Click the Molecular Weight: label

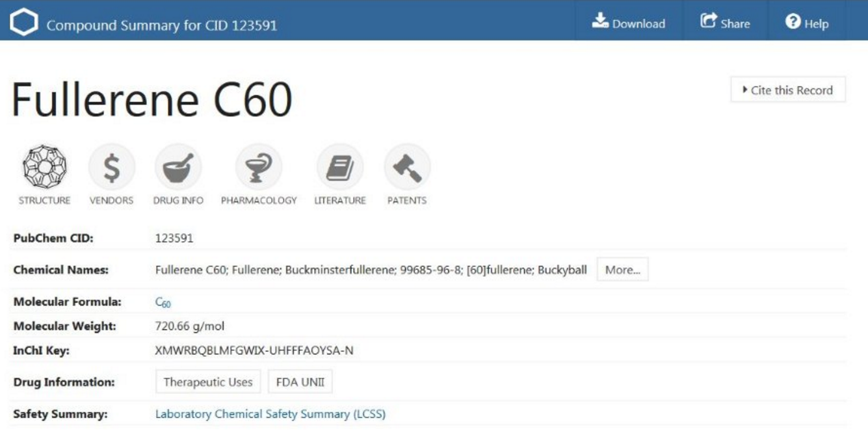[65, 326]
